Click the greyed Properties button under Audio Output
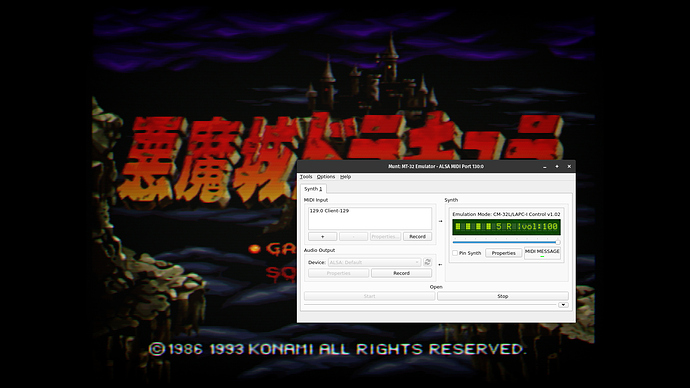This screenshot has width=690, height=388. click(338, 273)
